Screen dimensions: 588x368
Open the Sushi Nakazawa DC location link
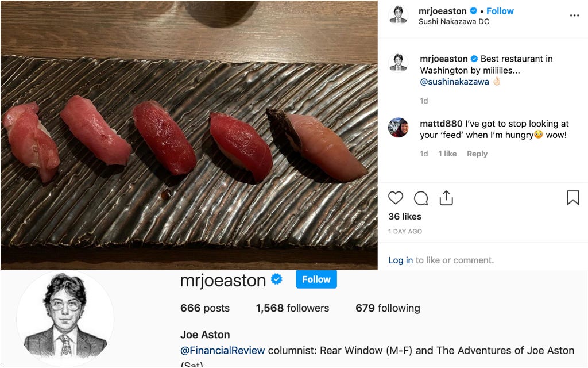(x=454, y=21)
